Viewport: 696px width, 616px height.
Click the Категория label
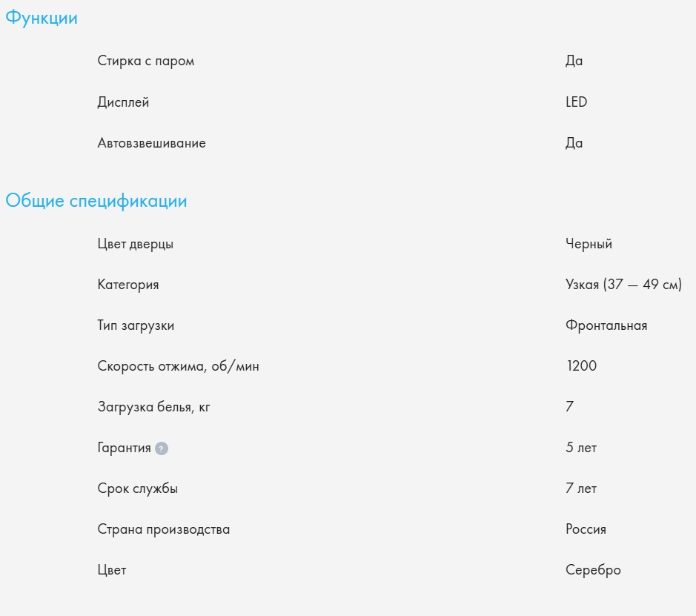pyautogui.click(x=128, y=285)
